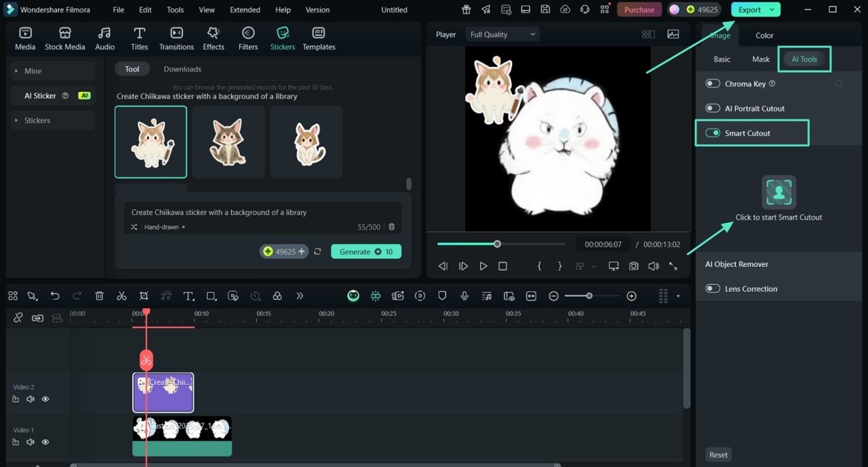Open the Filters panel

[x=248, y=39]
